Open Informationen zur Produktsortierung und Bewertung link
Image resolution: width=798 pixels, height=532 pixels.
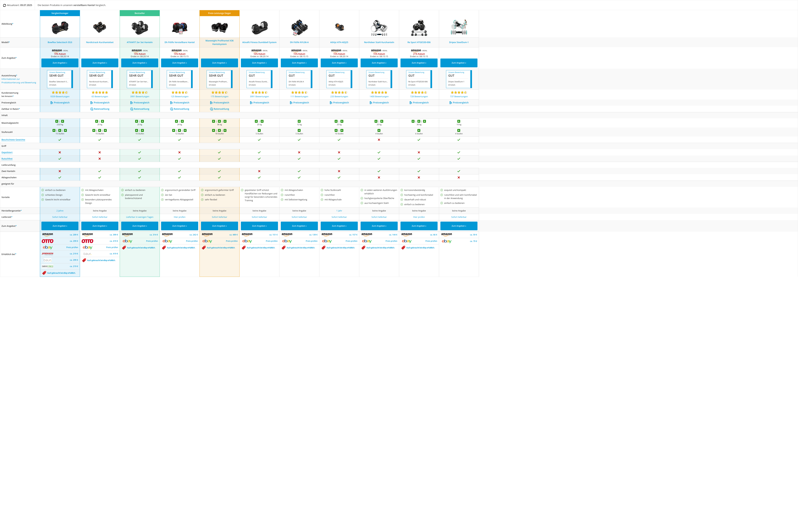pyautogui.click(x=19, y=81)
